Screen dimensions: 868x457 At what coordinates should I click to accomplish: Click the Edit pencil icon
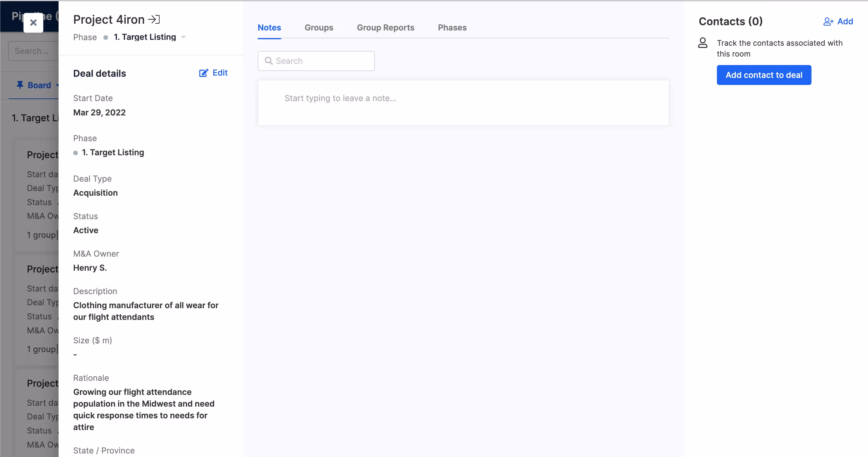pos(204,73)
